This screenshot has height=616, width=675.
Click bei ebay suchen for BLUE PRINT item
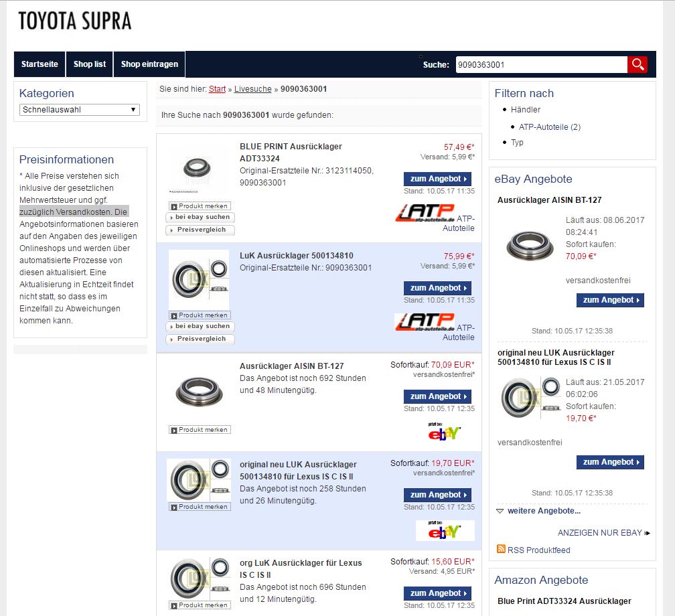pos(200,218)
